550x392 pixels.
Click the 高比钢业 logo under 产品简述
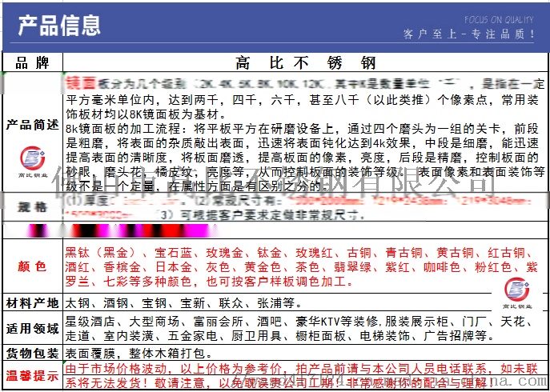click(x=32, y=160)
